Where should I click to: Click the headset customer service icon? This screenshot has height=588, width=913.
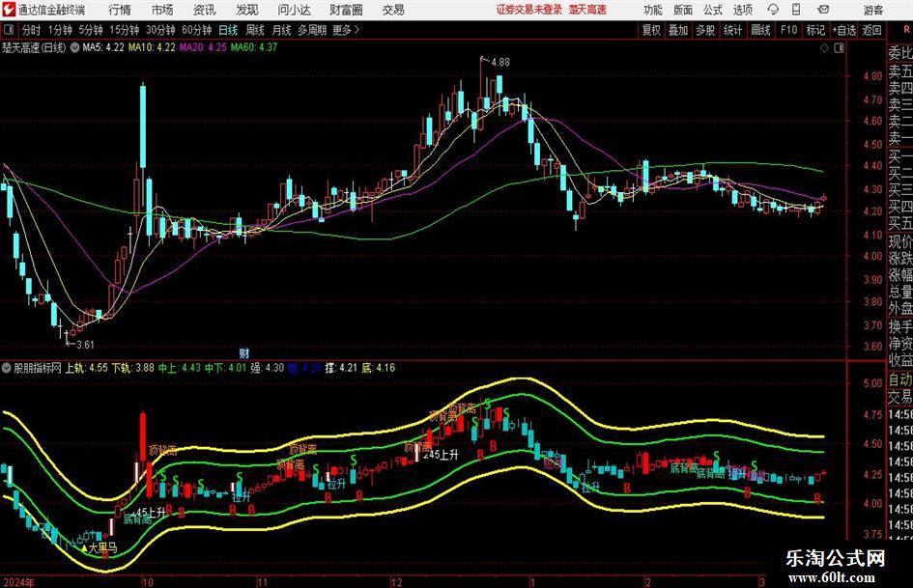pos(773,10)
